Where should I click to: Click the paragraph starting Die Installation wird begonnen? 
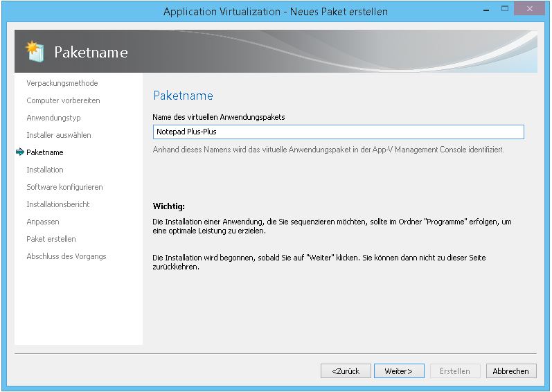[319, 262]
